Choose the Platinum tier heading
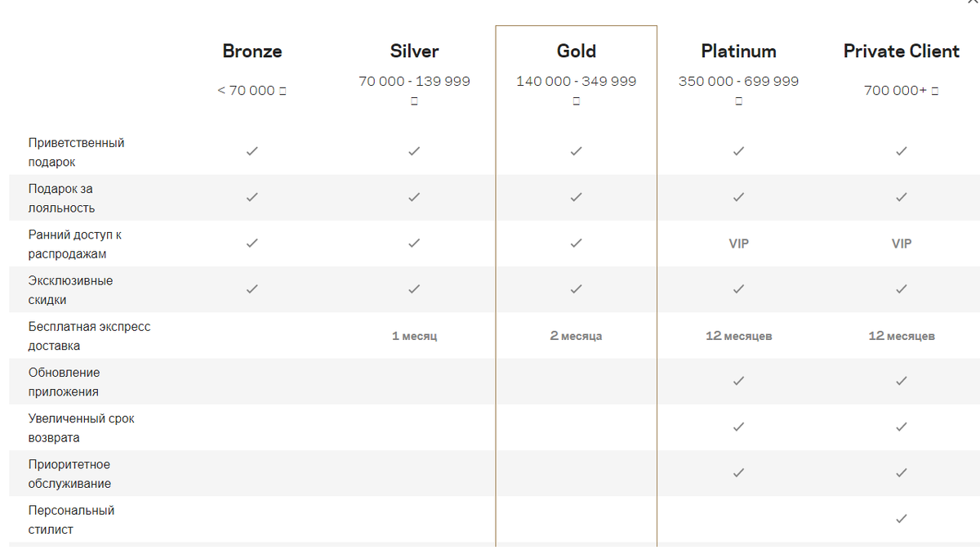 tap(738, 51)
